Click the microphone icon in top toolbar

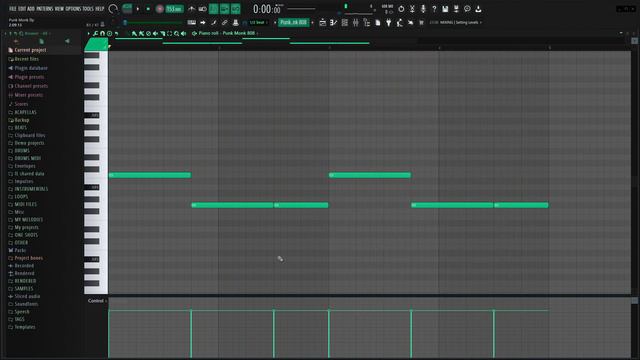[x=423, y=9]
